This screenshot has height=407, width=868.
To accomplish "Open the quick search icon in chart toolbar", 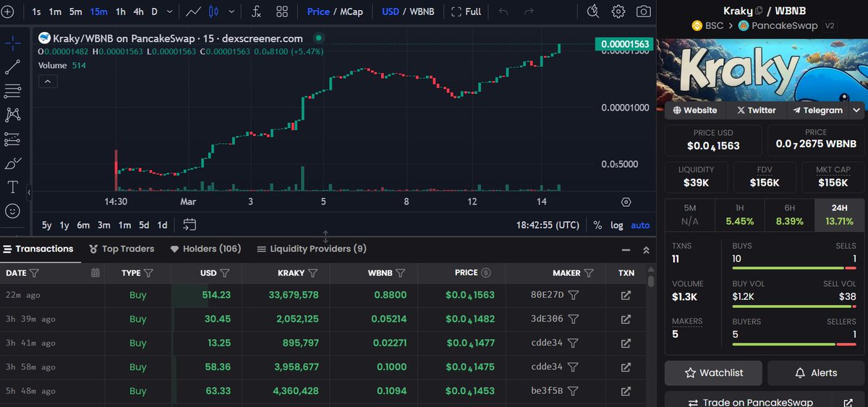I will tap(593, 12).
